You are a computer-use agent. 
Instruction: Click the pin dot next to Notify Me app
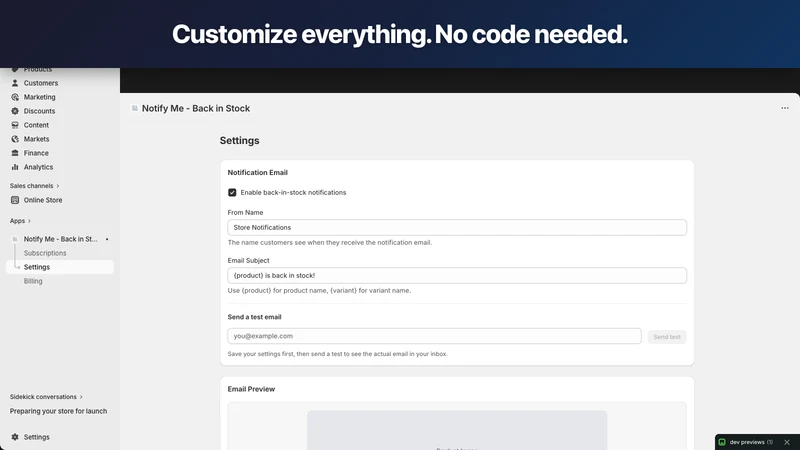107,239
